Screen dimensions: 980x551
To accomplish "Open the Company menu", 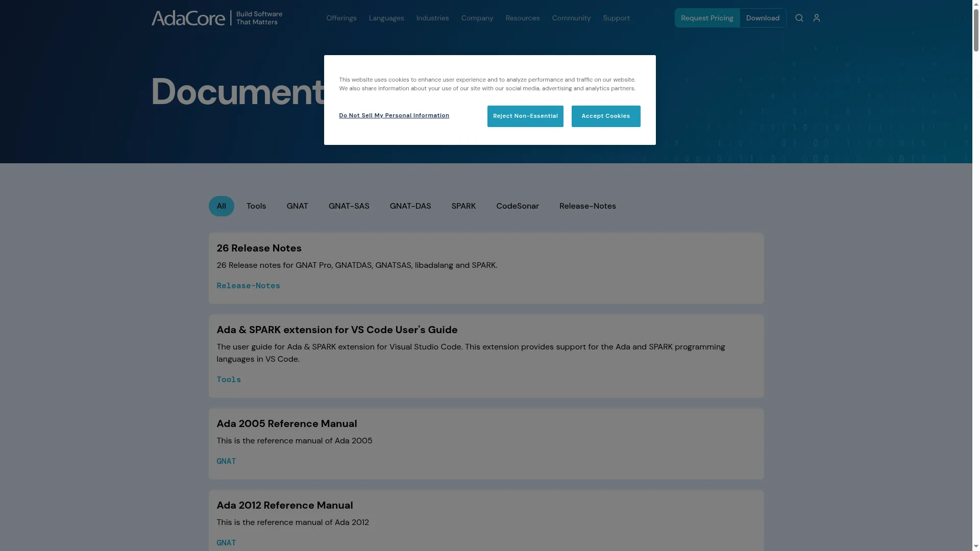I will click(477, 18).
